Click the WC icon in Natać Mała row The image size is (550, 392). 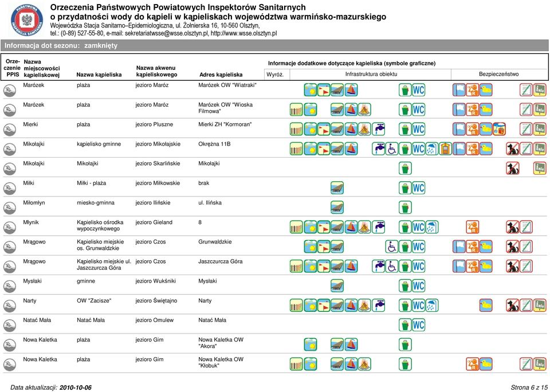coord(418,325)
